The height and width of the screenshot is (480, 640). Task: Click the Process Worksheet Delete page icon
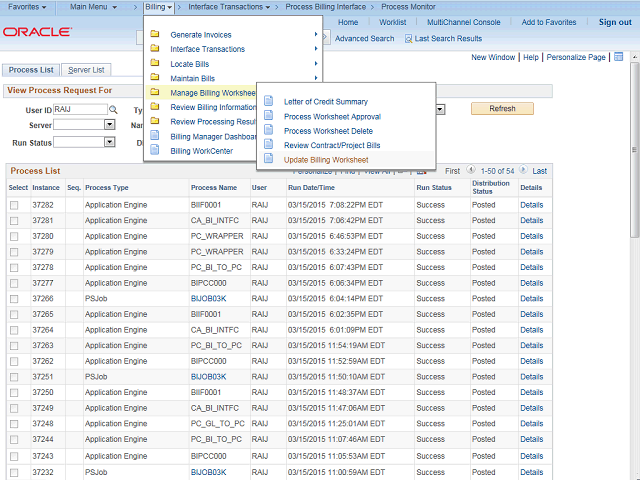[x=268, y=131]
